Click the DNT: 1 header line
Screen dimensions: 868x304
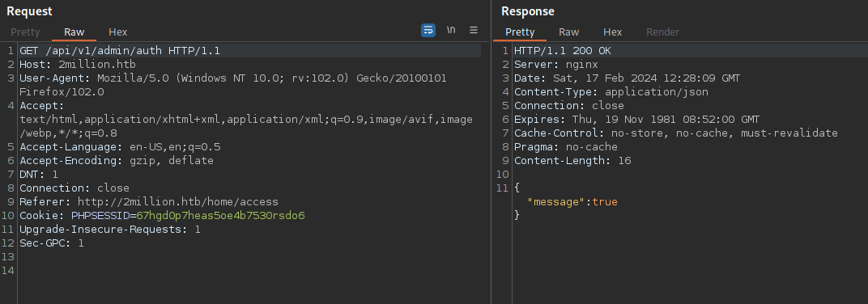[39, 175]
